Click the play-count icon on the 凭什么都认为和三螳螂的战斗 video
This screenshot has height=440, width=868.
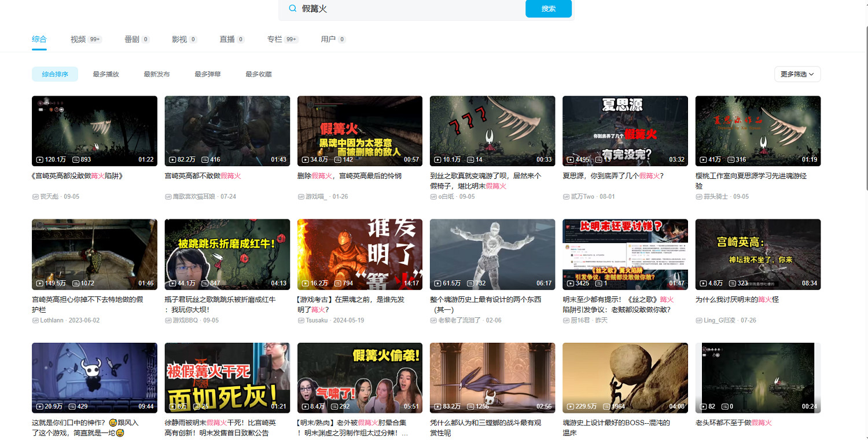coord(436,407)
